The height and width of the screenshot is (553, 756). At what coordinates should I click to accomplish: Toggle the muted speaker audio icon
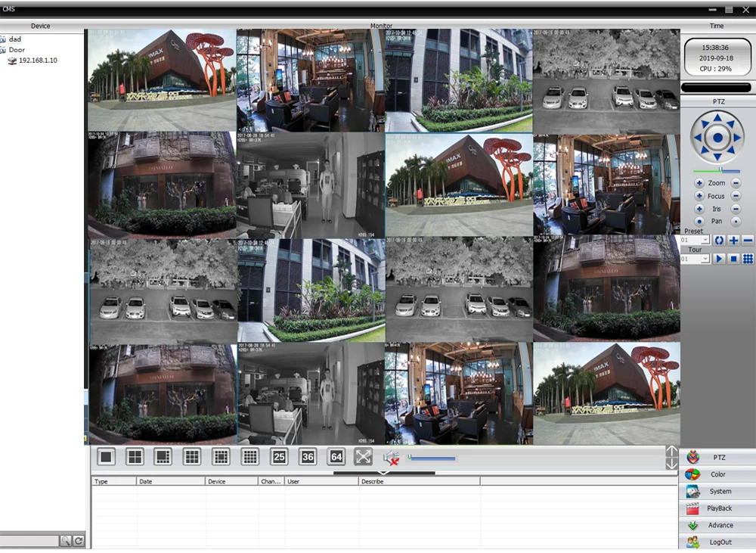392,458
